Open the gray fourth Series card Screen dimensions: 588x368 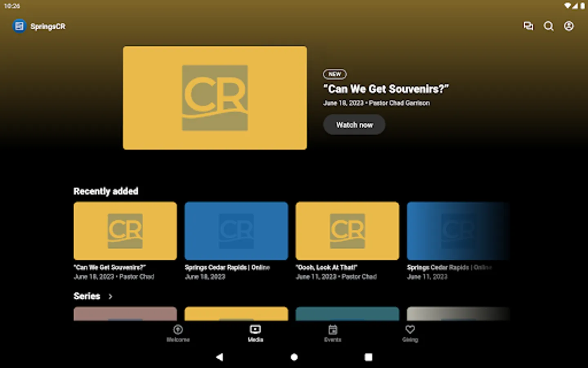pos(458,314)
